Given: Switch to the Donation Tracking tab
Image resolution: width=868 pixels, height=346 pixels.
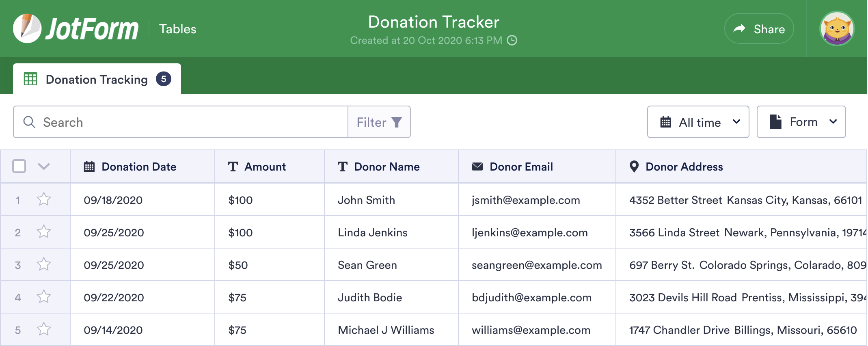Looking at the screenshot, I should tap(97, 79).
